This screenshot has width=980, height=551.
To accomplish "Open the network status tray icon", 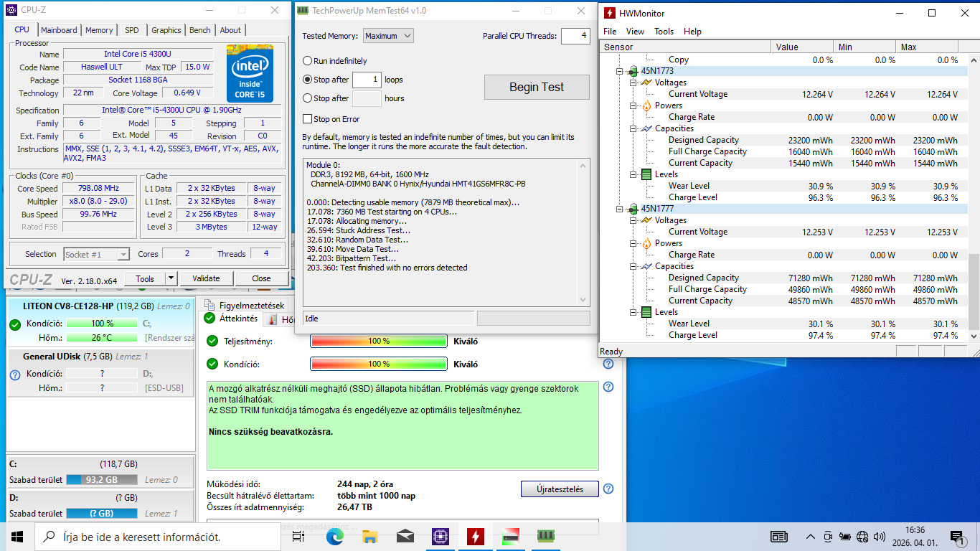I will 862,537.
